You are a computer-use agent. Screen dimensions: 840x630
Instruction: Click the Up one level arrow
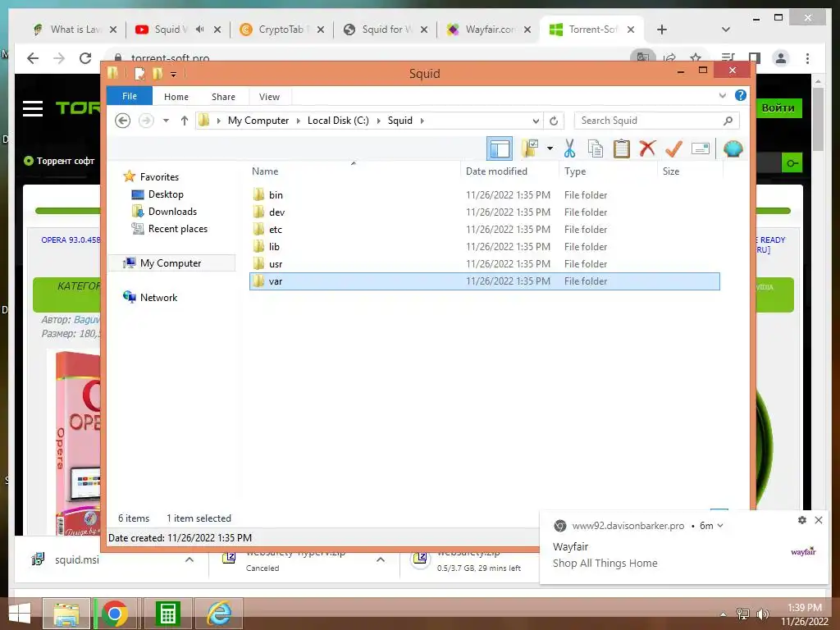[x=185, y=121]
